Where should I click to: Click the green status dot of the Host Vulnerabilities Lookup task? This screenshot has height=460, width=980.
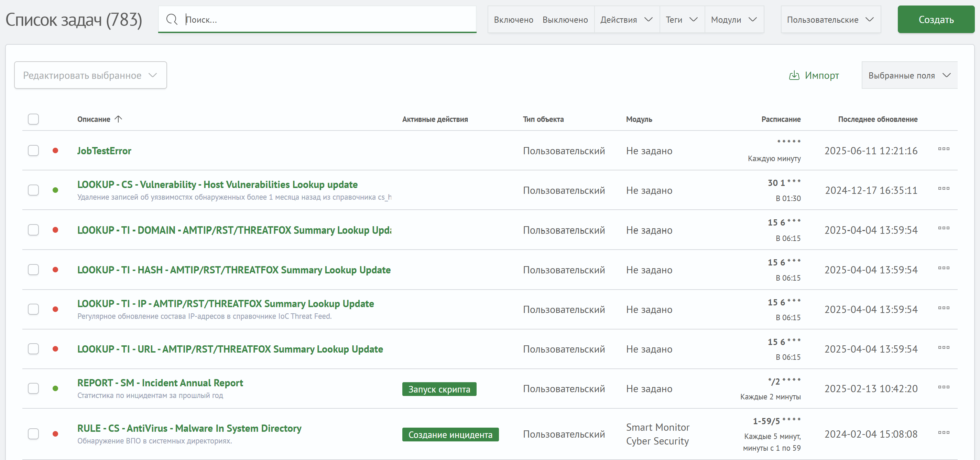(56, 190)
